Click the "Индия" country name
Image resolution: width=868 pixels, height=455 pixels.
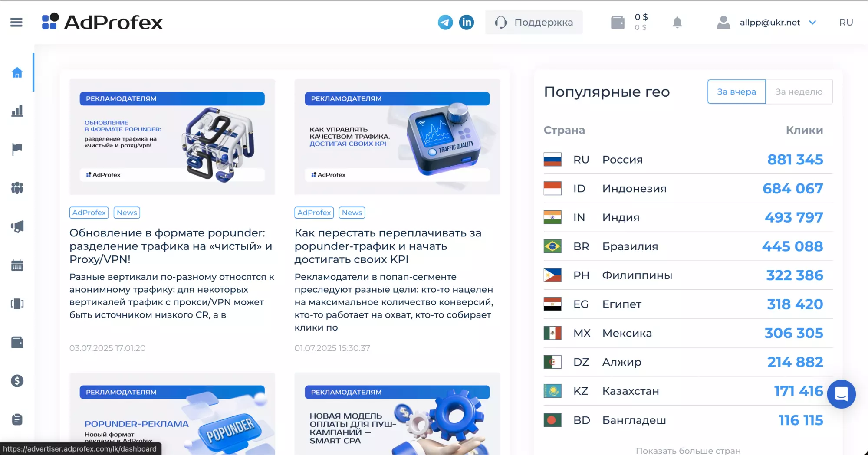pyautogui.click(x=621, y=218)
